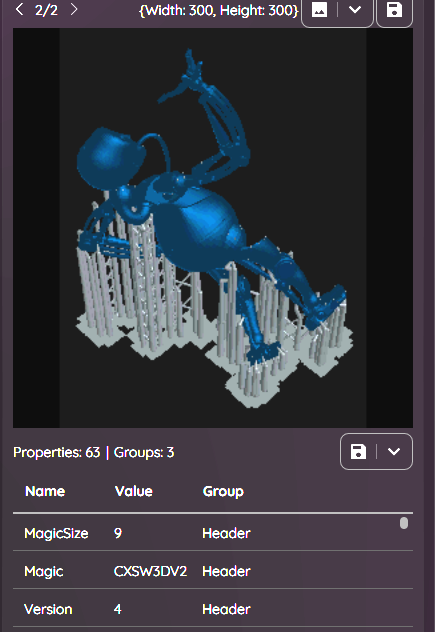The width and height of the screenshot is (435, 632).
Task: Save properties with the lower floppy disk icon
Action: tap(358, 451)
